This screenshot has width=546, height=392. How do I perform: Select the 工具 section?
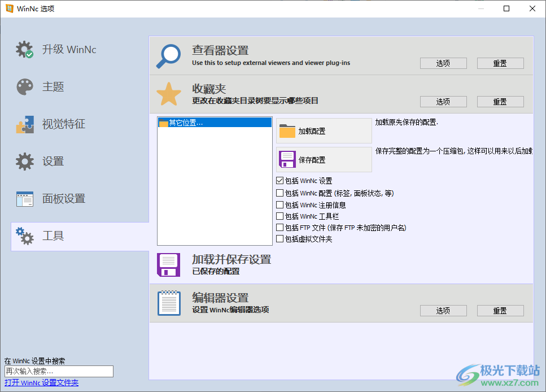[x=80, y=236]
